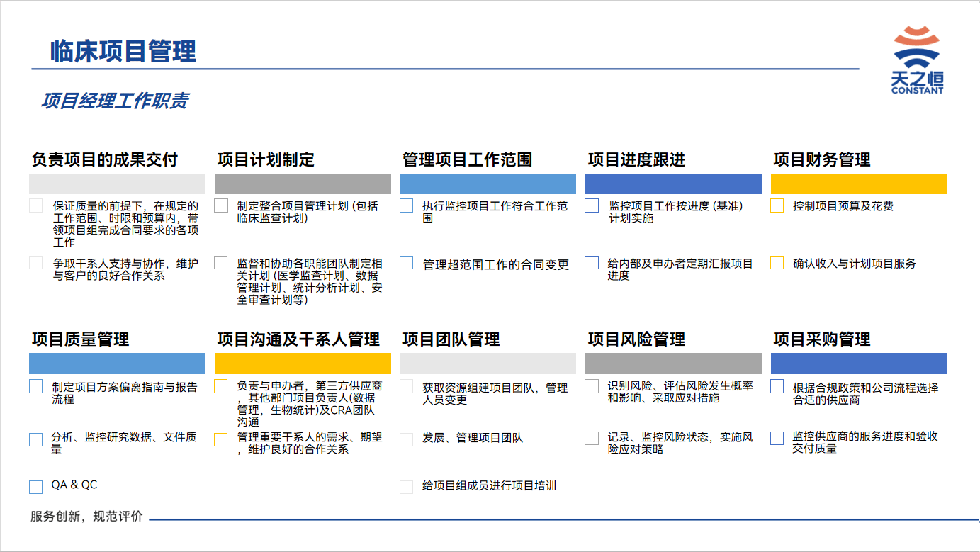Tick yellow checkbox for 负责与申办者
The height and width of the screenshot is (552, 980).
click(x=221, y=386)
